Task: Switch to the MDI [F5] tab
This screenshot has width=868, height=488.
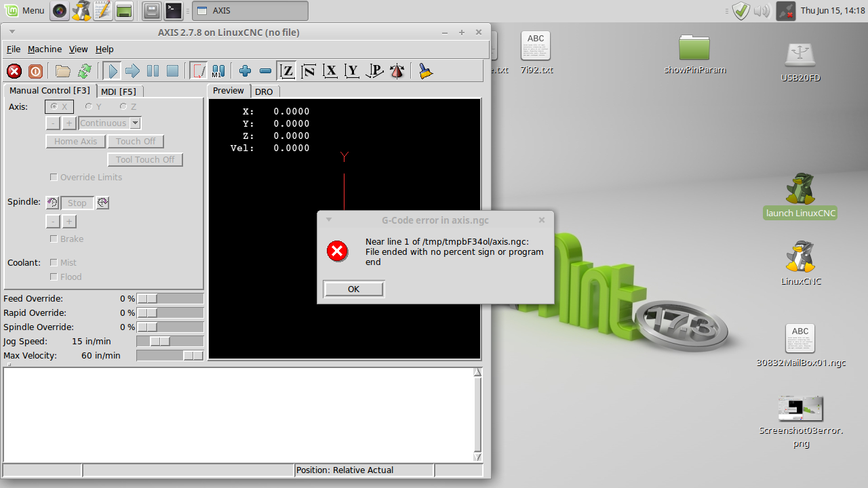Action: [x=119, y=91]
